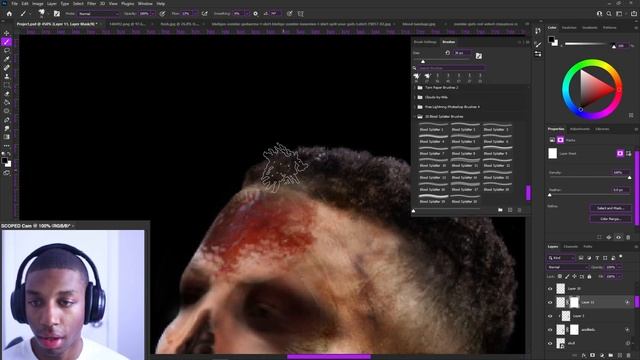
Task: Delete brush icon in Brushes panel
Action: [x=520, y=210]
